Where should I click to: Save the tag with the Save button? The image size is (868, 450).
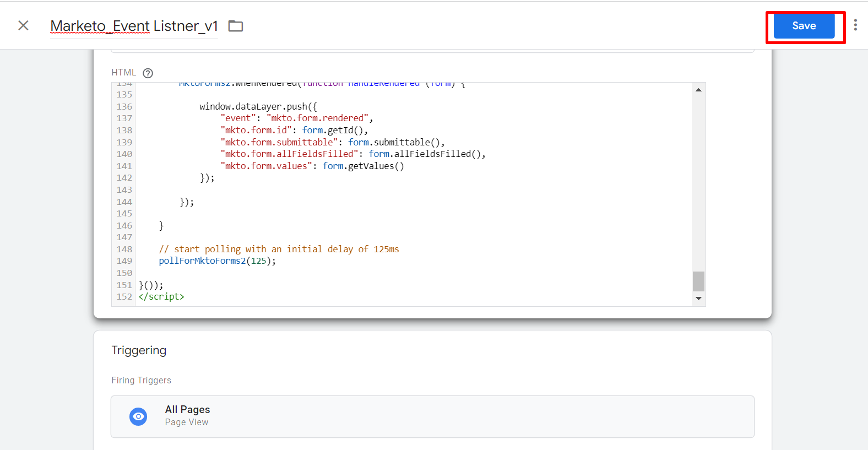[804, 26]
